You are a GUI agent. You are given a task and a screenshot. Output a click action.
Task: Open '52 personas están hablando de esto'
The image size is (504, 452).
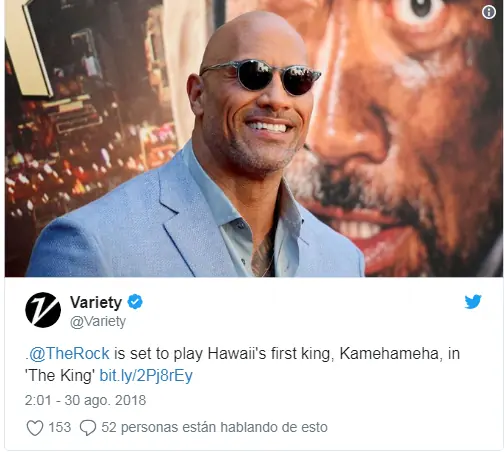click(214, 428)
